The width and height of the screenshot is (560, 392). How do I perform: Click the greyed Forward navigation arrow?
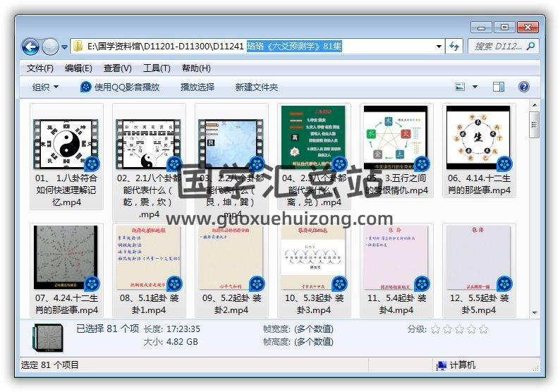click(x=50, y=47)
